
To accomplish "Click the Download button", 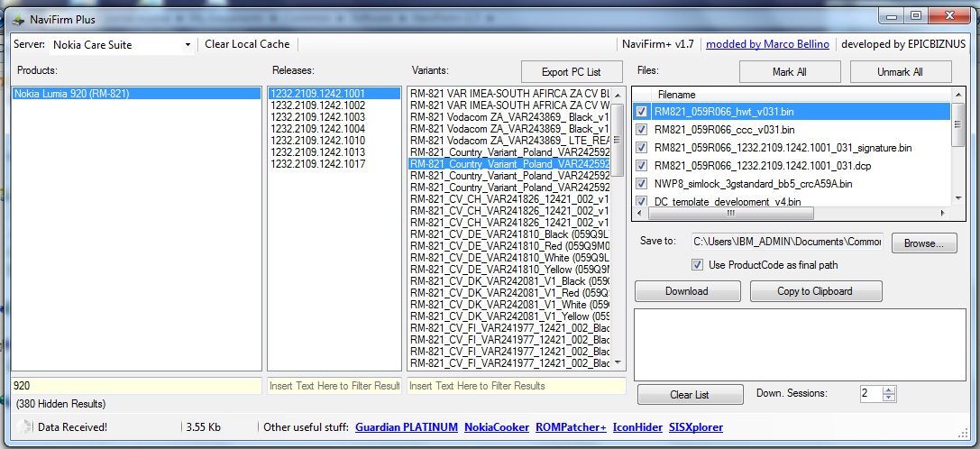I will coord(687,291).
